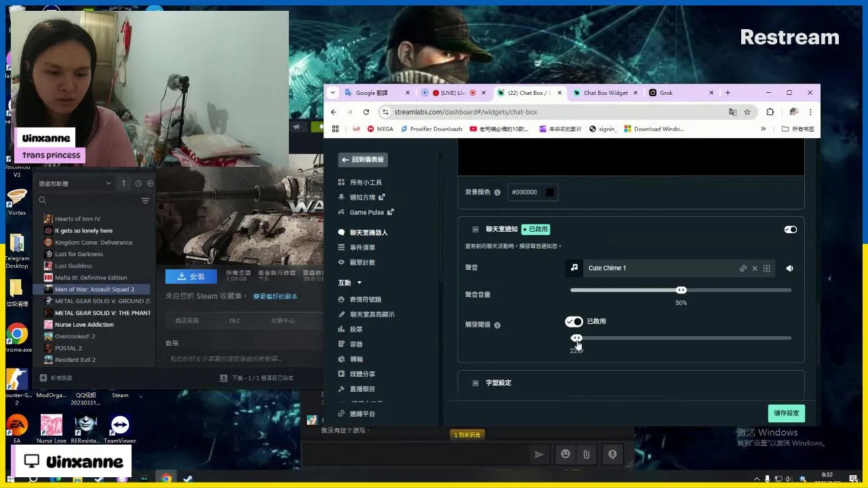
Task: Open 通知方塊 in the Streamlabs sidebar
Action: coord(361,197)
